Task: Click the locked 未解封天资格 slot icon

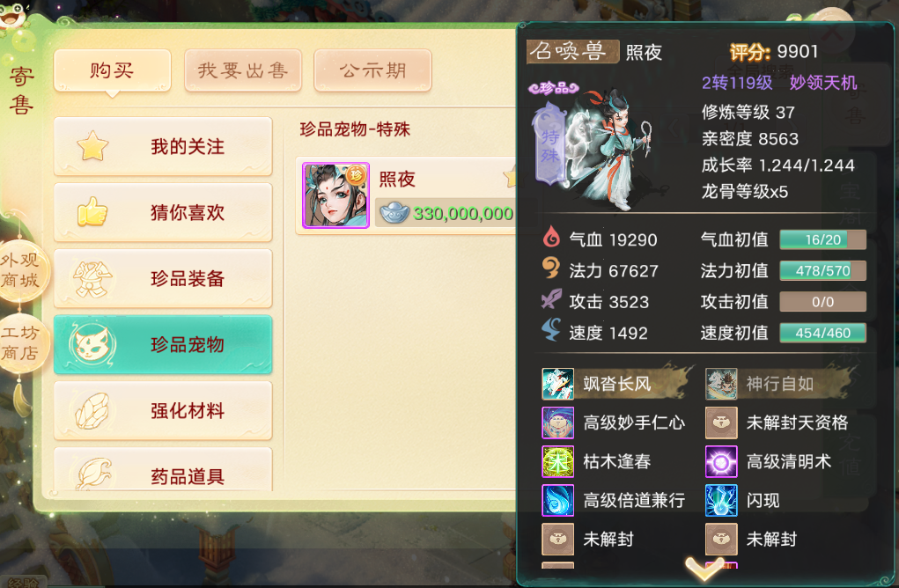Action: [x=720, y=423]
